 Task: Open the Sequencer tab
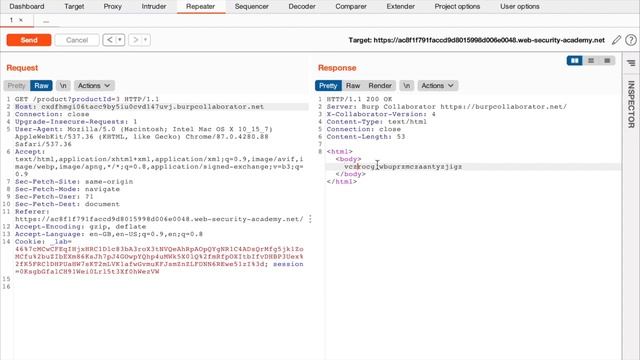click(x=251, y=7)
